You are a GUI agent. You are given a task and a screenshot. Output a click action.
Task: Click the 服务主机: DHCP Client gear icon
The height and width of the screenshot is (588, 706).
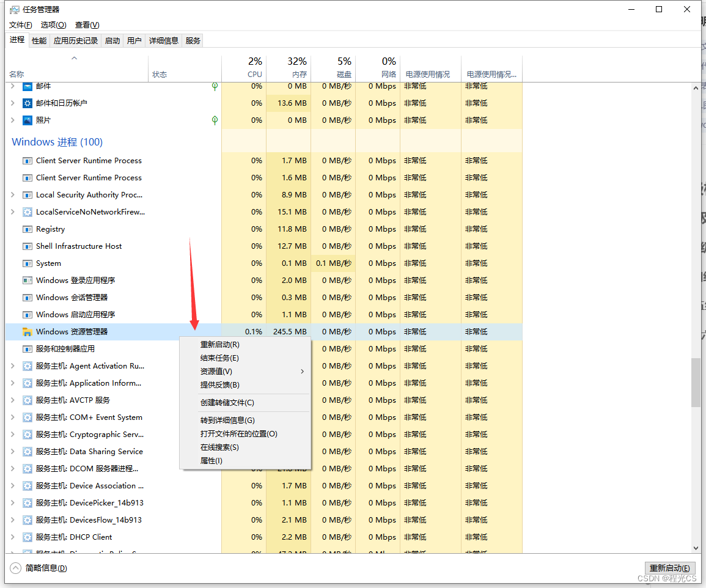click(x=28, y=537)
